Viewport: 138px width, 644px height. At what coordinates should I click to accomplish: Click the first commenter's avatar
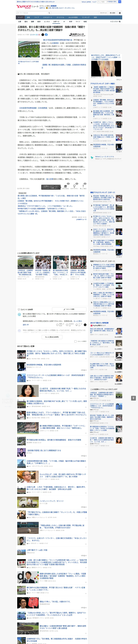[19, 314]
